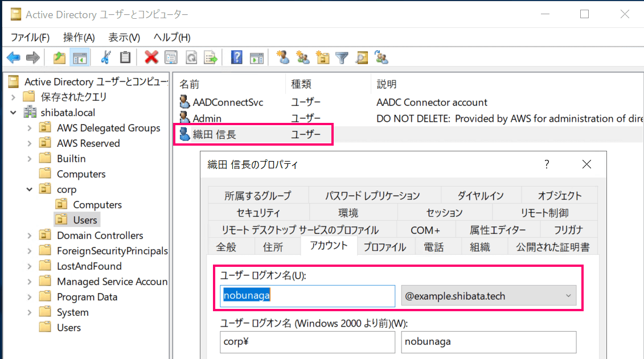The height and width of the screenshot is (359, 644).
Task: Select Computers OU under corp
Action: point(89,204)
